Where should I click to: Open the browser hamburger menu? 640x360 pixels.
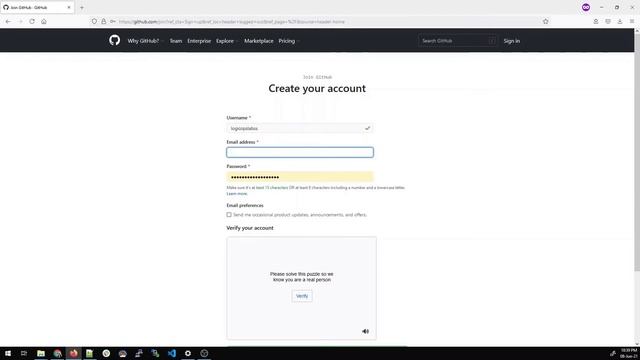(x=631, y=21)
